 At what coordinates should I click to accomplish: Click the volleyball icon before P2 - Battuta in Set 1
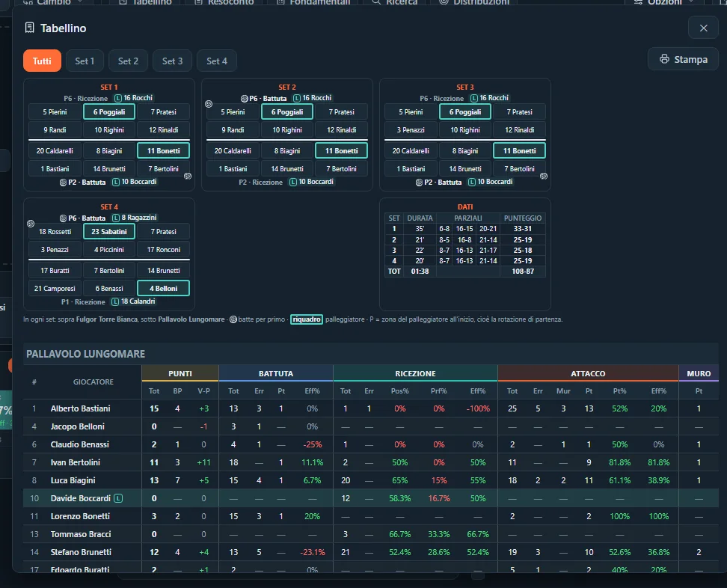pyautogui.click(x=63, y=183)
